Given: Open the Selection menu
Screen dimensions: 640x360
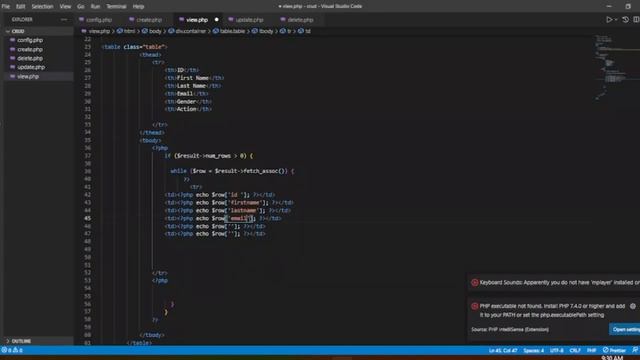Looking at the screenshot, I should pyautogui.click(x=42, y=7).
